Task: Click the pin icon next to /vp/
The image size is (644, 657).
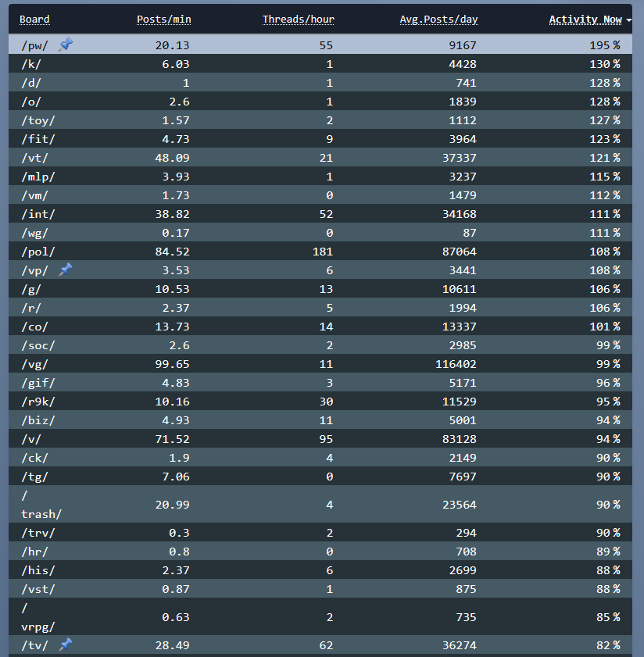Action: [x=66, y=270]
